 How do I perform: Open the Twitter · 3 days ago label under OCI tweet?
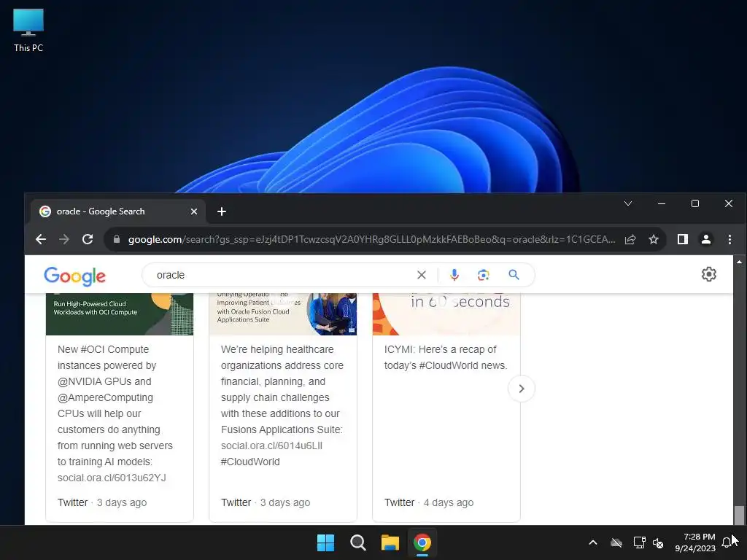[x=102, y=502]
